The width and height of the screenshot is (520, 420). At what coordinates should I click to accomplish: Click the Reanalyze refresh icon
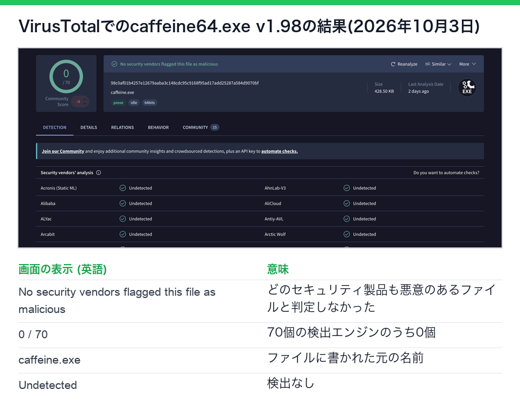click(x=393, y=64)
